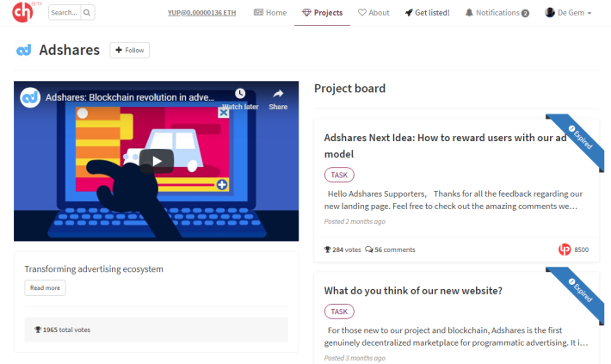Click the bell icon beside Notifications
Image resolution: width=611 pixels, height=364 pixels.
pos(469,12)
